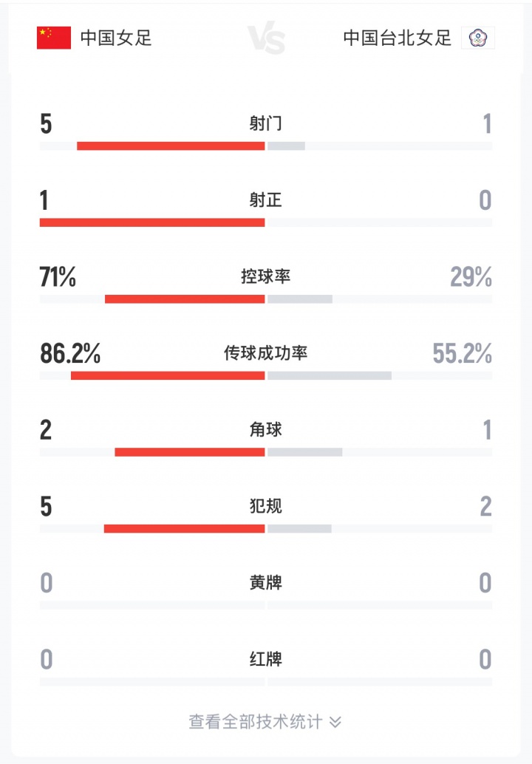
Task: Click the Chinese Taipei team emblem
Action: [478, 38]
